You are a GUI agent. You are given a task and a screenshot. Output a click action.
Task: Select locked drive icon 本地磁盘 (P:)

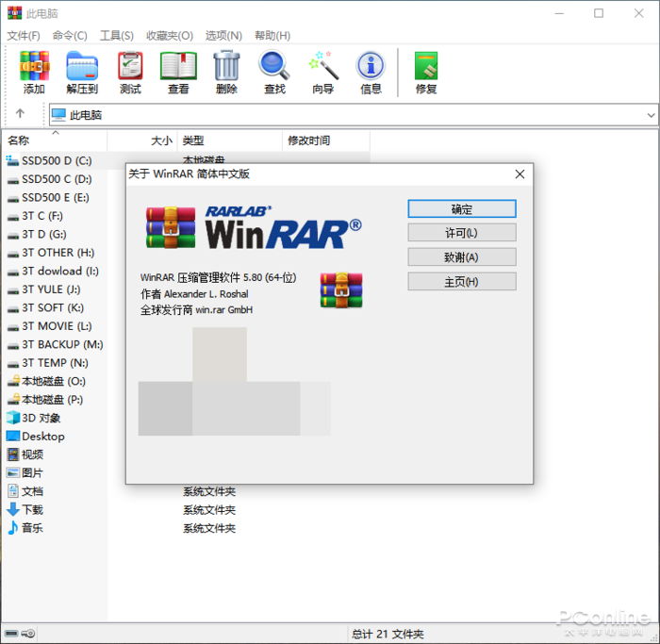point(13,399)
